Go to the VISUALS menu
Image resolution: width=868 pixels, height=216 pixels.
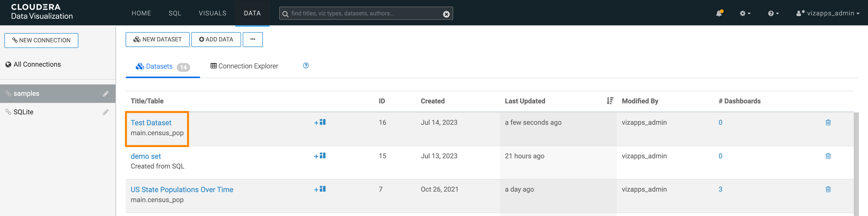[212, 13]
